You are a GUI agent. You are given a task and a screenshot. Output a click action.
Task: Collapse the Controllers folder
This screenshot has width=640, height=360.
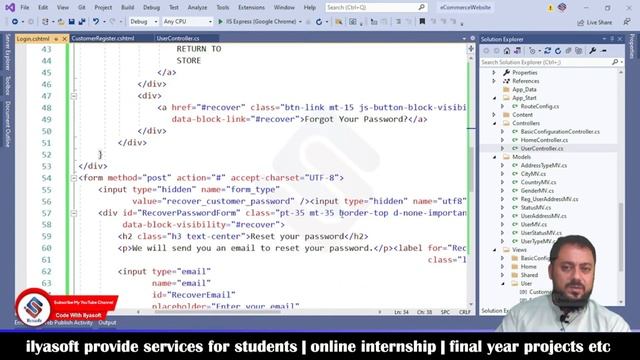pos(494,123)
